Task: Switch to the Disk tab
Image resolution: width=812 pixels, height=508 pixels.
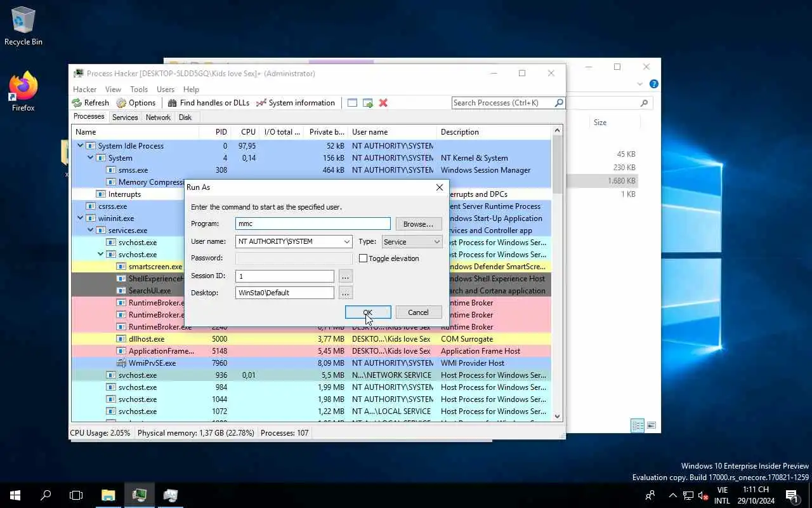Action: point(185,117)
